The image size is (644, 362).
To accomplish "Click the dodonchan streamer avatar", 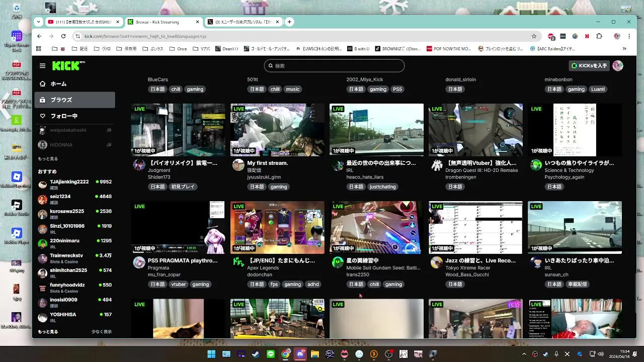I will (238, 262).
